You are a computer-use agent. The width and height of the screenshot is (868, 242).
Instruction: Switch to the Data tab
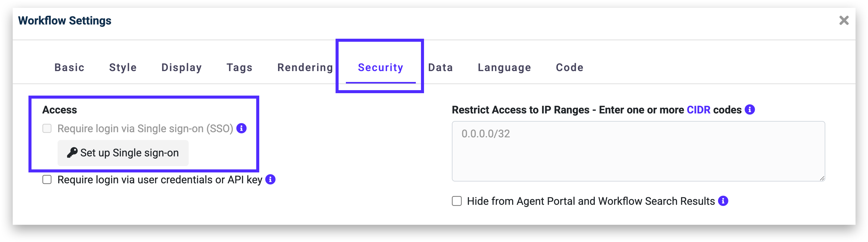[440, 68]
